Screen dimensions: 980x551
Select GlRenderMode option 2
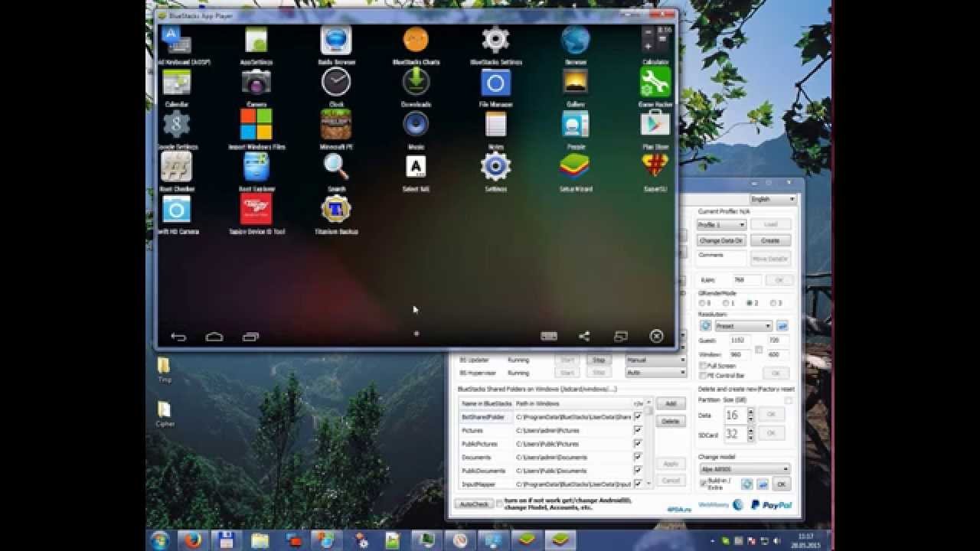[x=749, y=303]
